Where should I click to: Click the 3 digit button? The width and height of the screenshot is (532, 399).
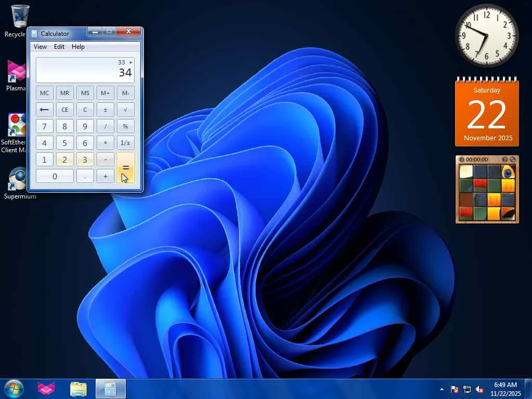click(x=85, y=159)
